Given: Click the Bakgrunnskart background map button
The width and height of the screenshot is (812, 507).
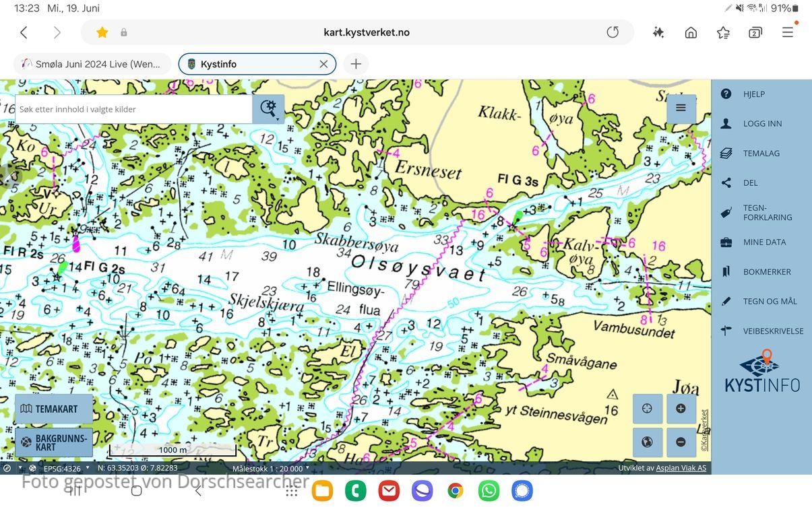Looking at the screenshot, I should click(x=54, y=442).
